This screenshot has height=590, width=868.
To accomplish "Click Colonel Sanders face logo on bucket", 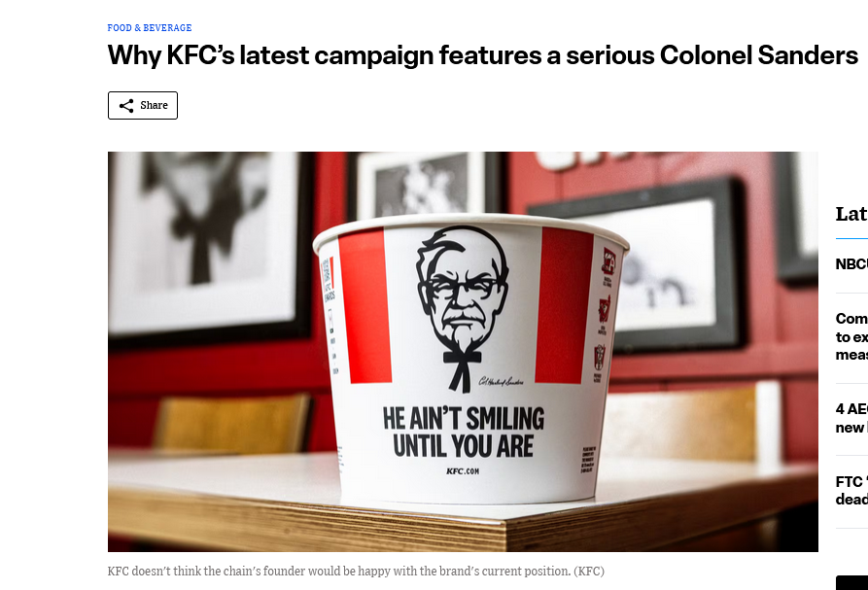I will coord(463,289).
